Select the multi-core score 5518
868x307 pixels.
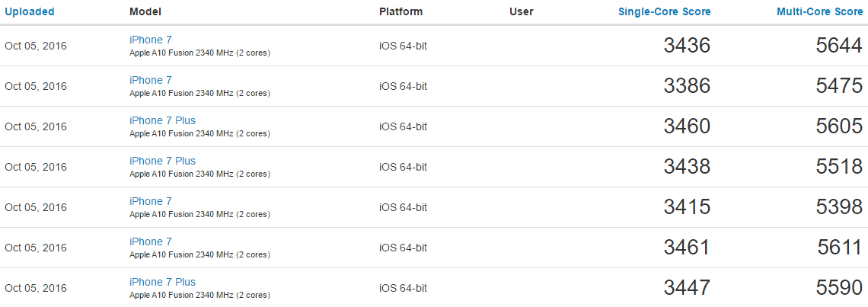[x=838, y=167]
